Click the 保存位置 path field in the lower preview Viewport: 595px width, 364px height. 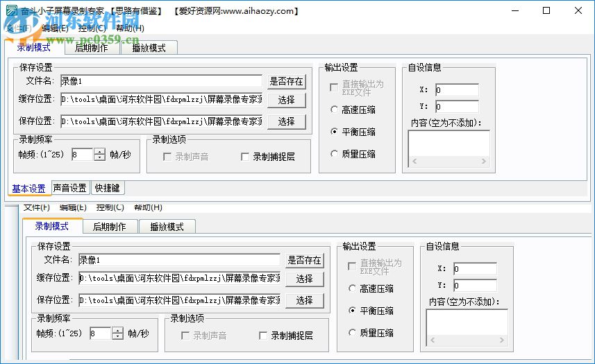(x=180, y=300)
